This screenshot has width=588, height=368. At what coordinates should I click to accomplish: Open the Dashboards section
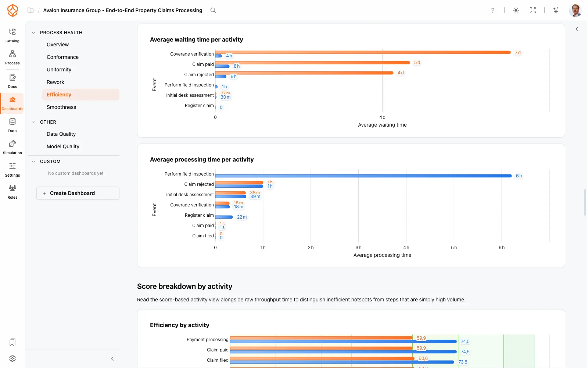pyautogui.click(x=12, y=103)
